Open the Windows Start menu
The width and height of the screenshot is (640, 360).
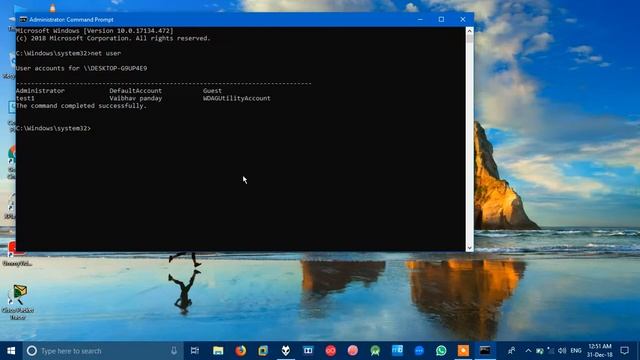coord(11,351)
